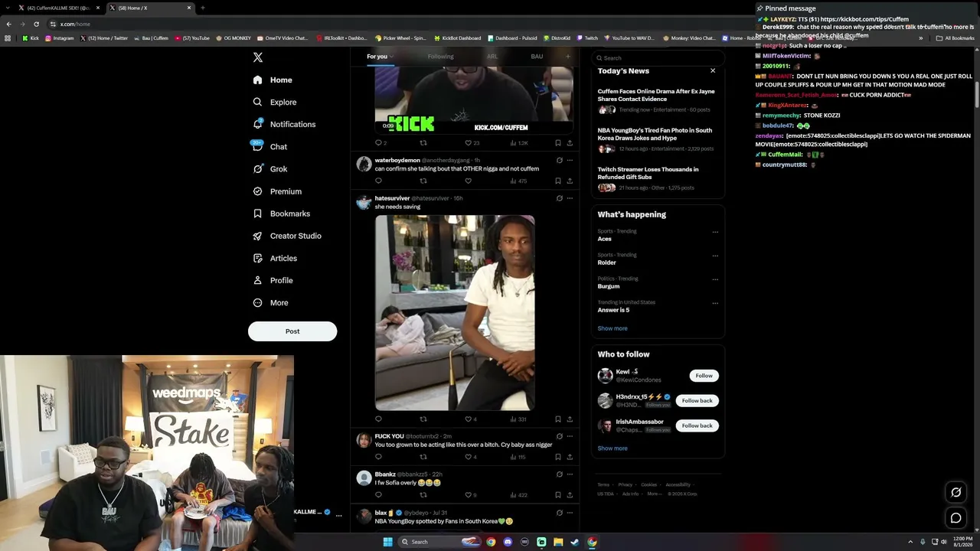This screenshot has width=980, height=551.
Task: Reply to hatesurviver's post
Action: pyautogui.click(x=378, y=419)
